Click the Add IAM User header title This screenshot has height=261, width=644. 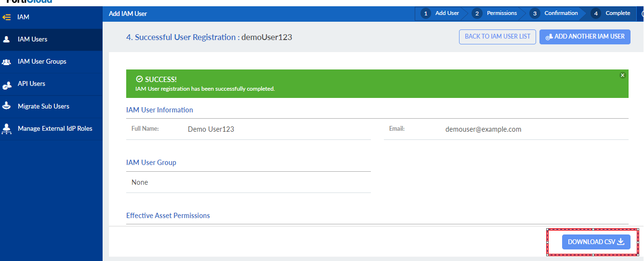pyautogui.click(x=128, y=14)
